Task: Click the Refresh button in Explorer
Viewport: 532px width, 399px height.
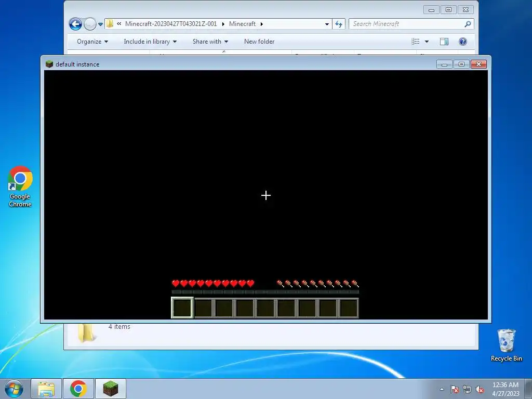Action: (x=339, y=24)
